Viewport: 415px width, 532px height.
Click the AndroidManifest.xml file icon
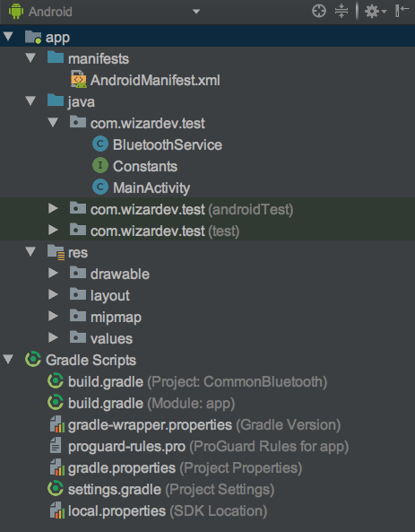pyautogui.click(x=79, y=79)
